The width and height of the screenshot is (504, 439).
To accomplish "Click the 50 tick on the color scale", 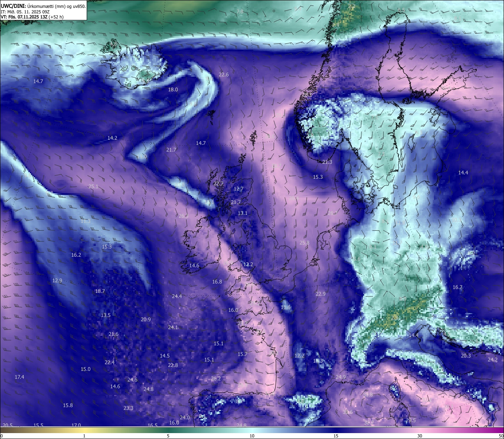I will point(501,436).
